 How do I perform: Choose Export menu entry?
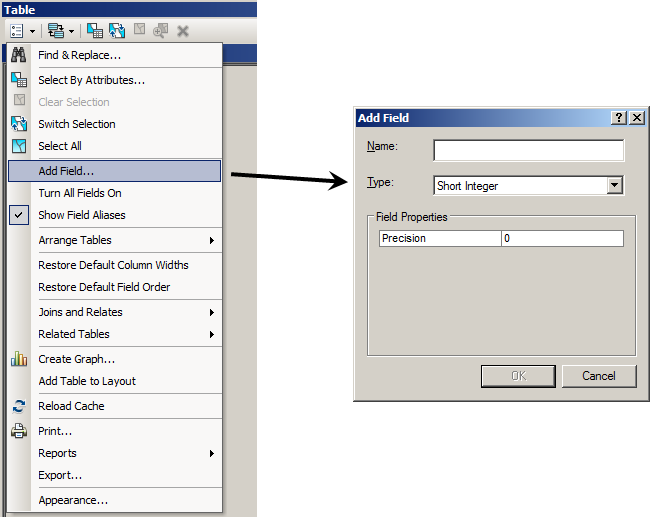[x=115, y=475]
